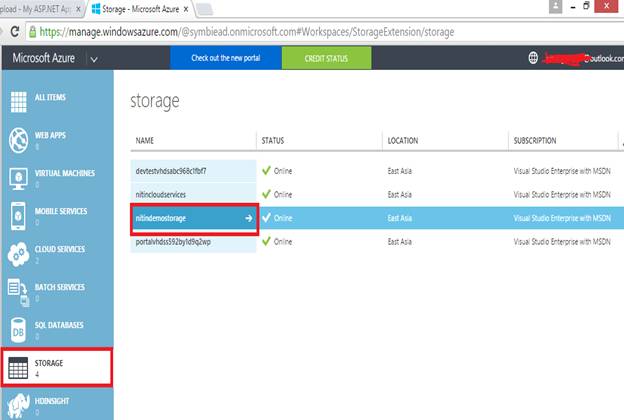Select storage account nitincloudservices
Image resolution: width=624 pixels, height=420 pixels.
coord(161,195)
